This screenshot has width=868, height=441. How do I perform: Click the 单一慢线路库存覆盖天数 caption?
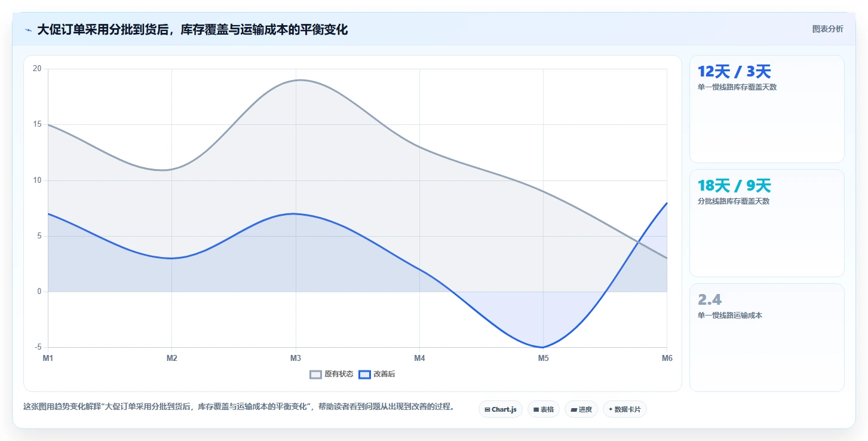[x=737, y=87]
